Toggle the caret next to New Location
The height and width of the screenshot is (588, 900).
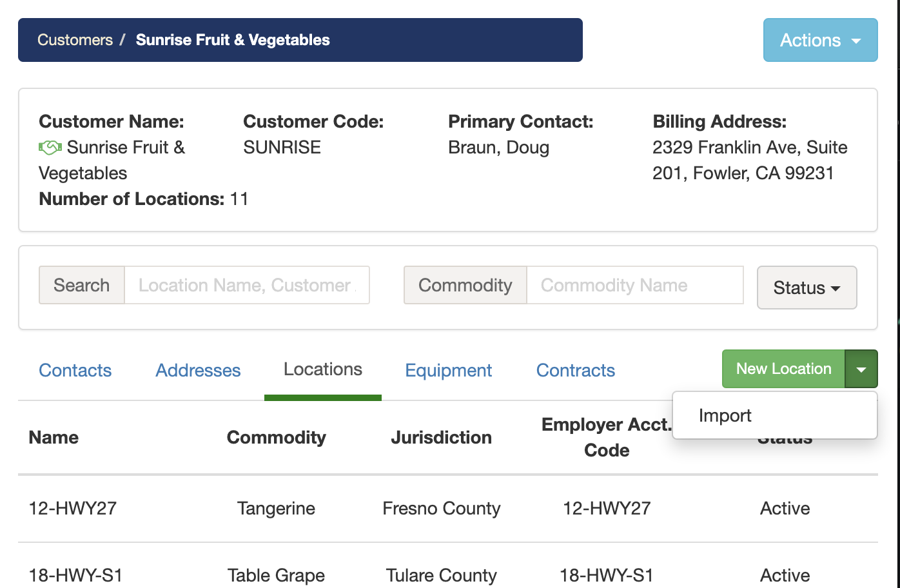[861, 369]
